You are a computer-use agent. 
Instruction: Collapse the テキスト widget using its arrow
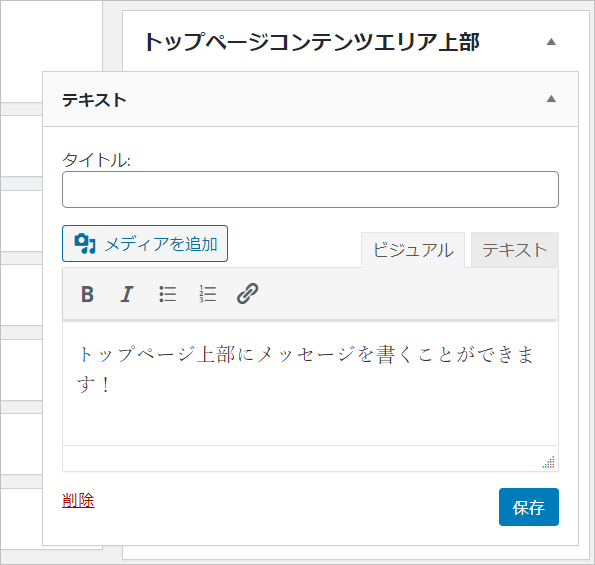551,99
